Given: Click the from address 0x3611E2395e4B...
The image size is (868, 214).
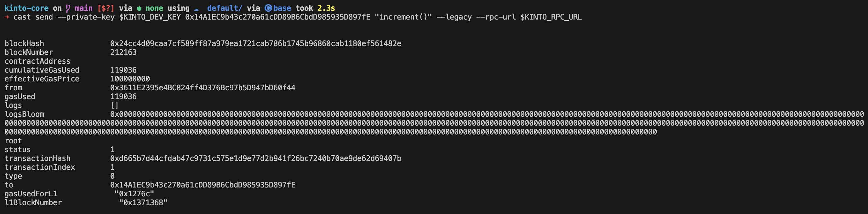Looking at the screenshot, I should pyautogui.click(x=203, y=88).
